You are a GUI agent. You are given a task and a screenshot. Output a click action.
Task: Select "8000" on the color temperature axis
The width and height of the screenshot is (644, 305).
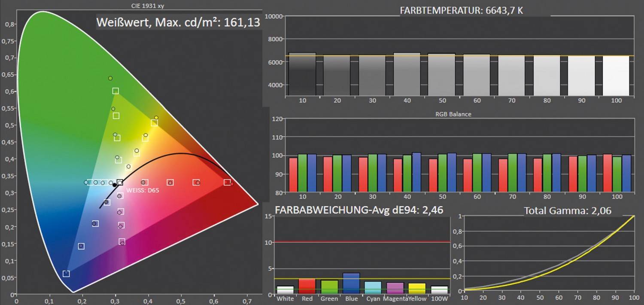(275, 39)
